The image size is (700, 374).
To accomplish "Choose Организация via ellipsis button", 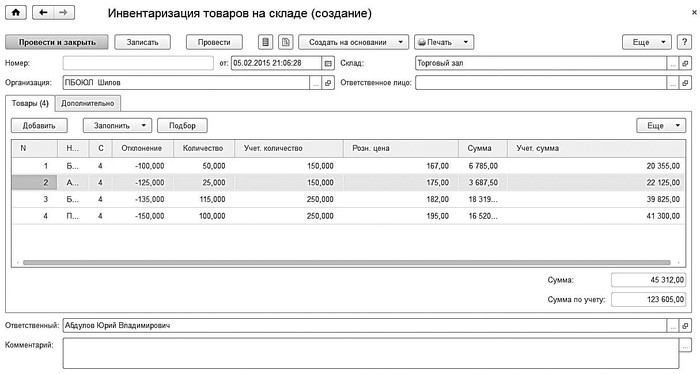I will point(316,83).
